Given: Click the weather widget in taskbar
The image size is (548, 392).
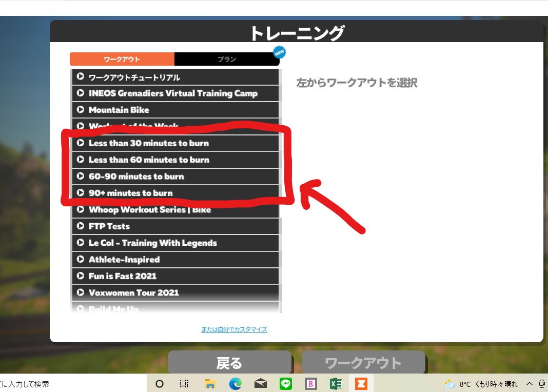Looking at the screenshot, I should 481,384.
